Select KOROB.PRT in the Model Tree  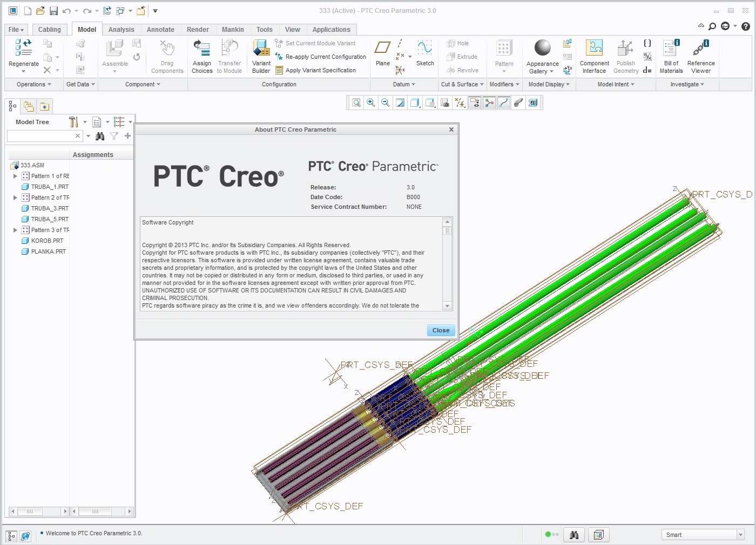tap(47, 241)
